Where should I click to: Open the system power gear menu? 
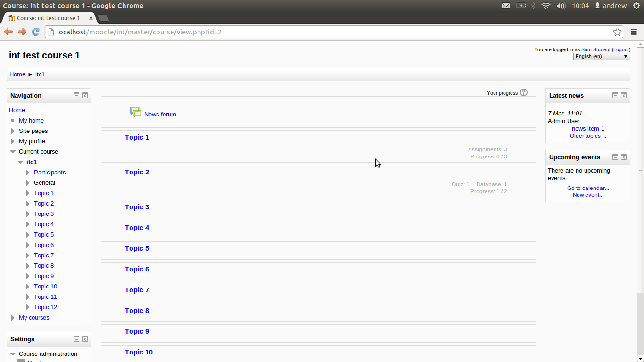(636, 6)
